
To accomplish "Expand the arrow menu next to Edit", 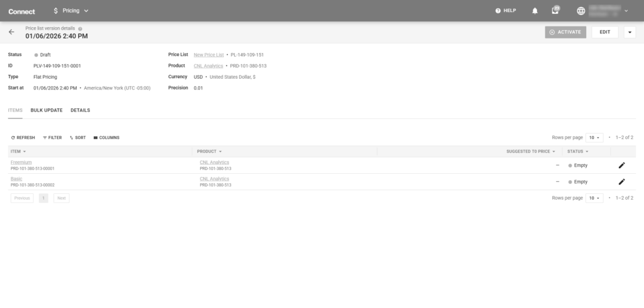I will 630,32.
